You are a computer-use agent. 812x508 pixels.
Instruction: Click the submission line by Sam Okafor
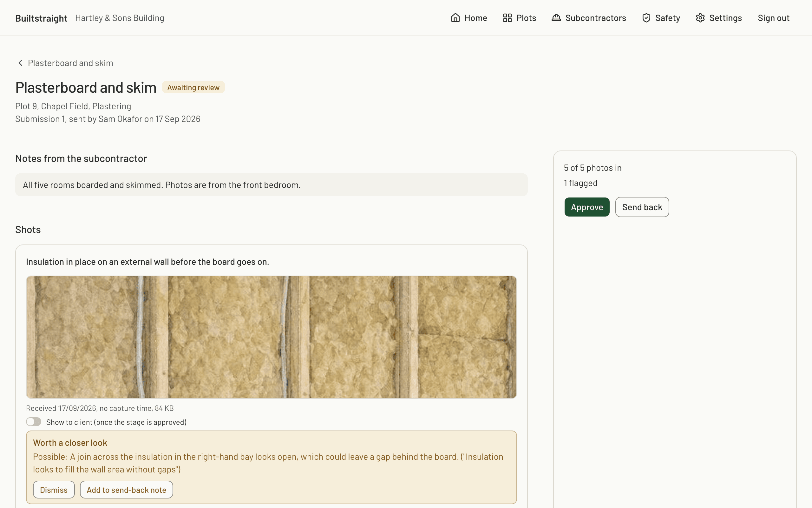tap(108, 119)
